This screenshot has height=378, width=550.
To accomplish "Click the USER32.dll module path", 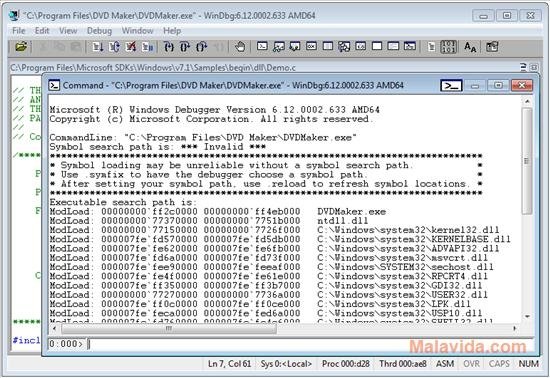I will click(403, 295).
